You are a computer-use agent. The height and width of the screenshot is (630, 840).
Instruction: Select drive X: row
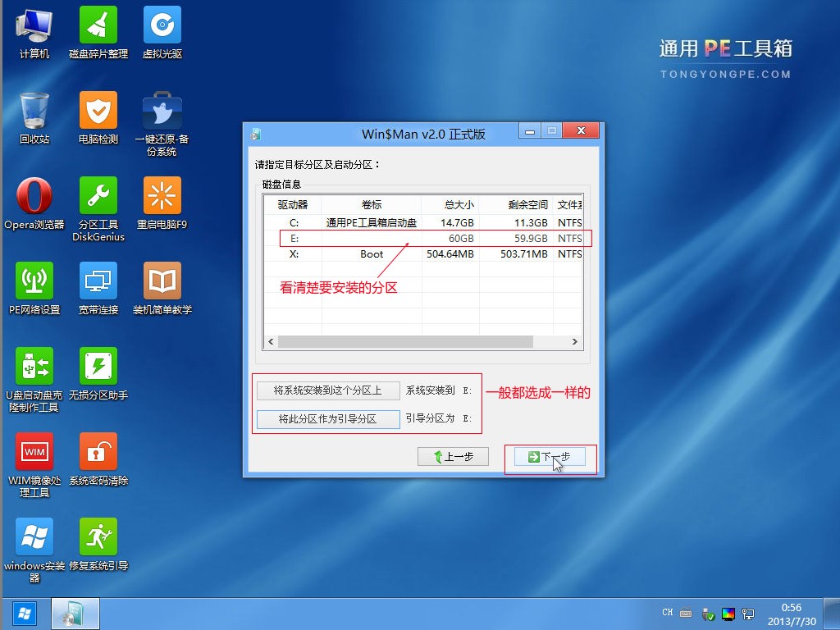click(x=423, y=254)
